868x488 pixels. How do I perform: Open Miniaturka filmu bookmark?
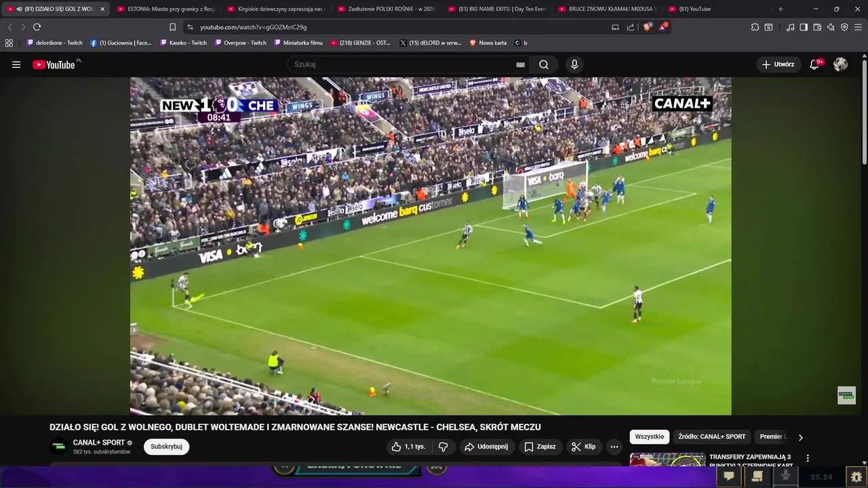298,43
